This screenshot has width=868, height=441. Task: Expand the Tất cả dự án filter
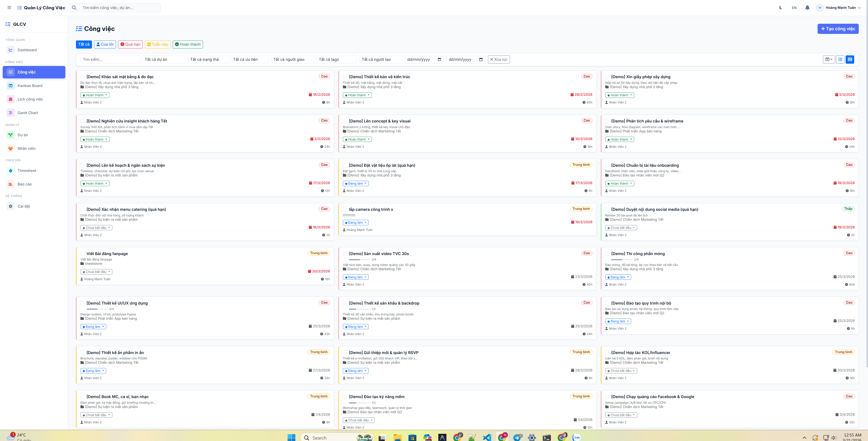click(164, 60)
